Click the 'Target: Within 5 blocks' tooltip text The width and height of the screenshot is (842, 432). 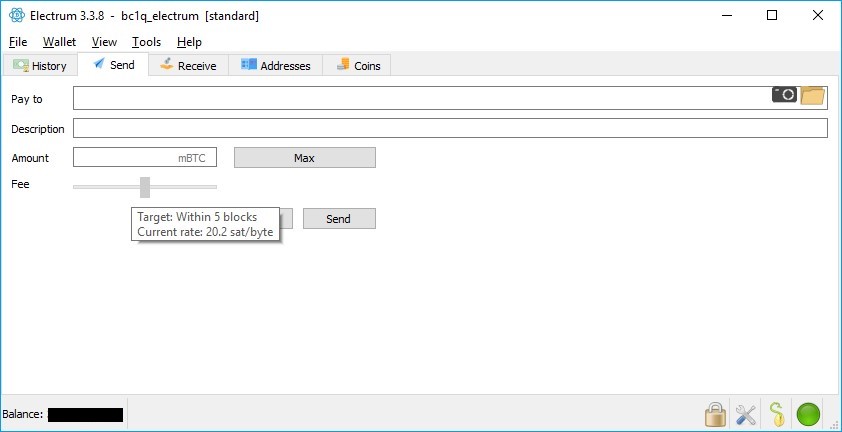(197, 217)
